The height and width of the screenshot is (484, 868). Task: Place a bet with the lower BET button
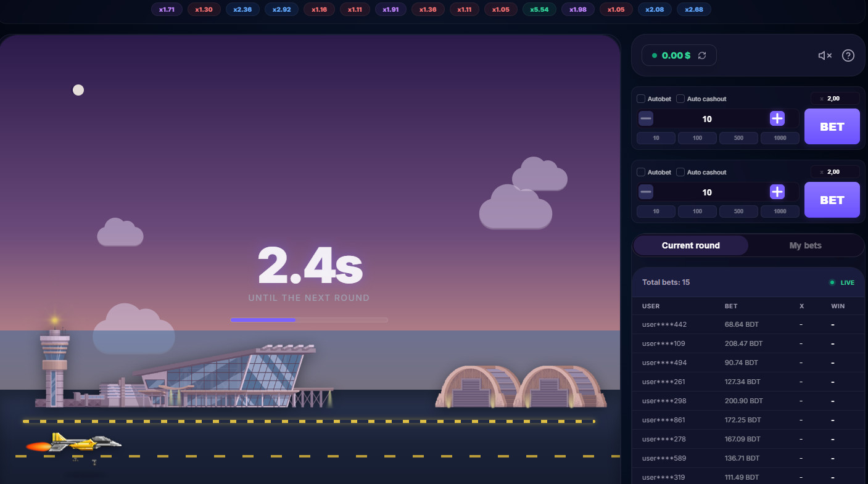pyautogui.click(x=832, y=200)
